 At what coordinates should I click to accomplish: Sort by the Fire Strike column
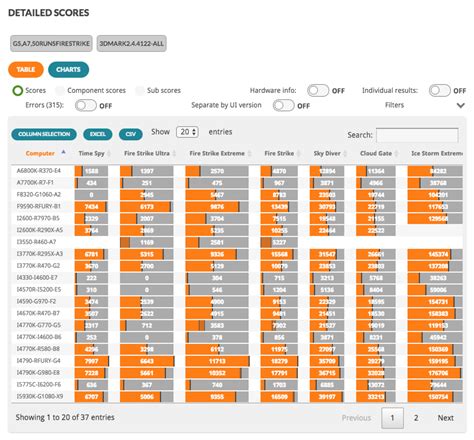pyautogui.click(x=279, y=153)
